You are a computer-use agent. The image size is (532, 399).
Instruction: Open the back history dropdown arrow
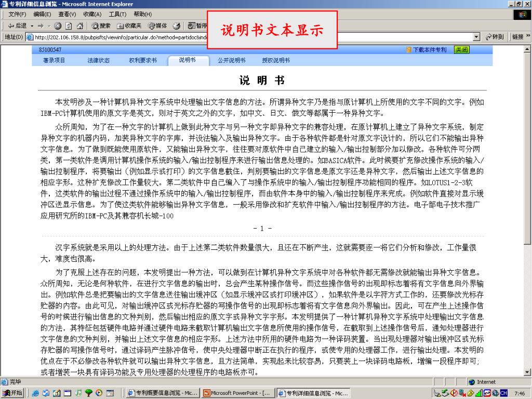[32, 26]
